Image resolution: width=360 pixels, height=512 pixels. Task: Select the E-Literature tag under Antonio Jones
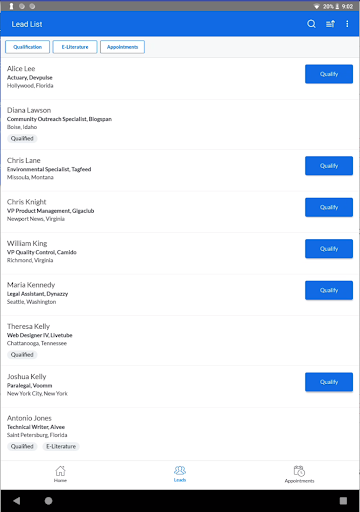tap(61, 446)
